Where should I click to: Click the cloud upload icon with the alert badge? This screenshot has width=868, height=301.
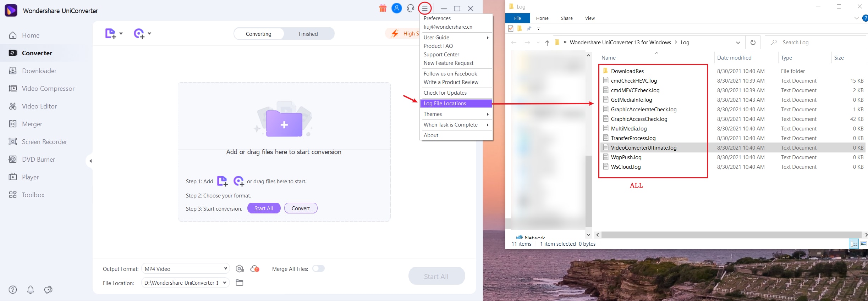(255, 269)
